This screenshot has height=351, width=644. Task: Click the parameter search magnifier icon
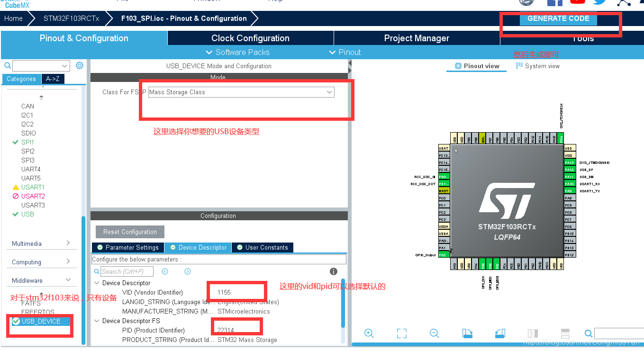point(97,271)
